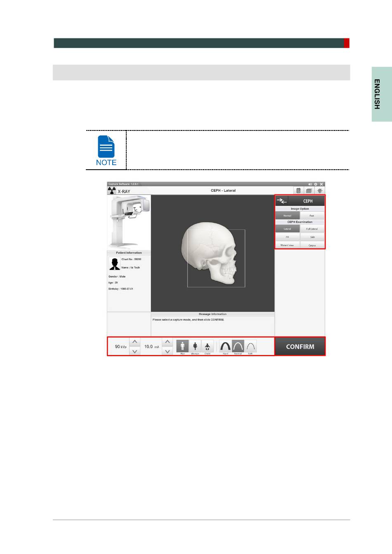
Task: Click the 'CEPH - Lateral' title text
Action: tap(223, 191)
